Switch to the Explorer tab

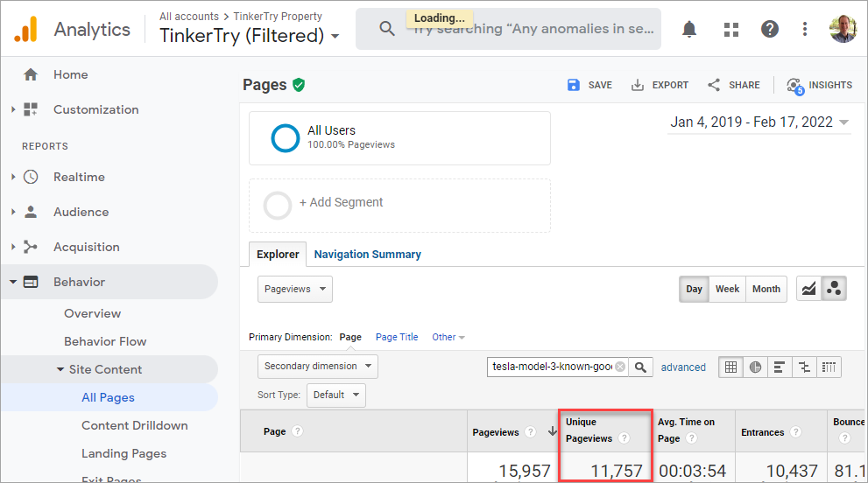click(278, 255)
